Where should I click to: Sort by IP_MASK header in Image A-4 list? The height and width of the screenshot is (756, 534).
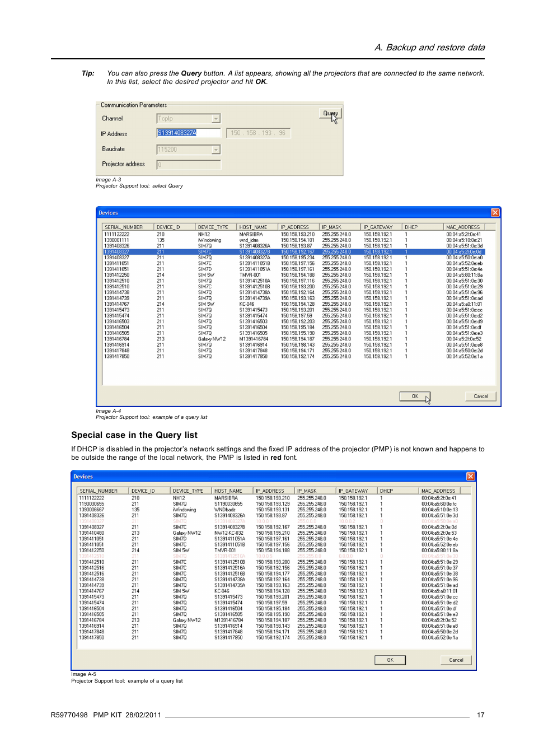pos(340,227)
